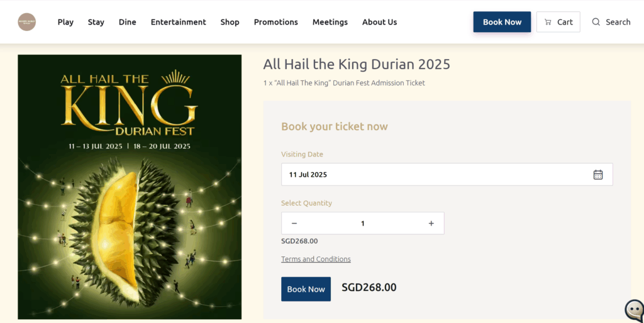Open the Stay menu
The height and width of the screenshot is (323, 644).
(x=96, y=22)
